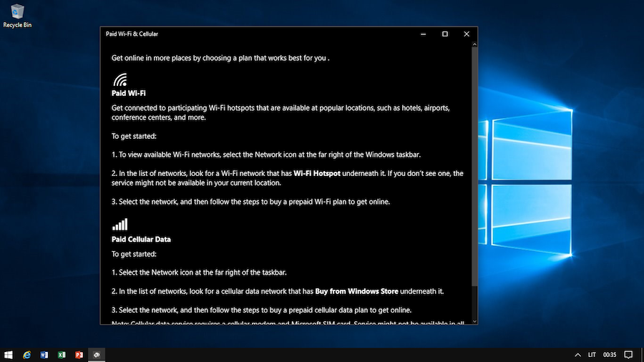Click the scrollbar up arrow
This screenshot has width=644, height=362.
tap(474, 45)
